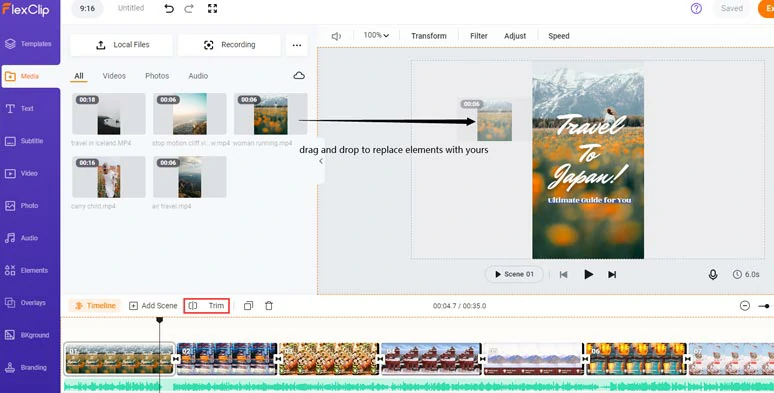Screen dimensions: 774x393
Task: Skip to the previous scene
Action: coord(563,275)
